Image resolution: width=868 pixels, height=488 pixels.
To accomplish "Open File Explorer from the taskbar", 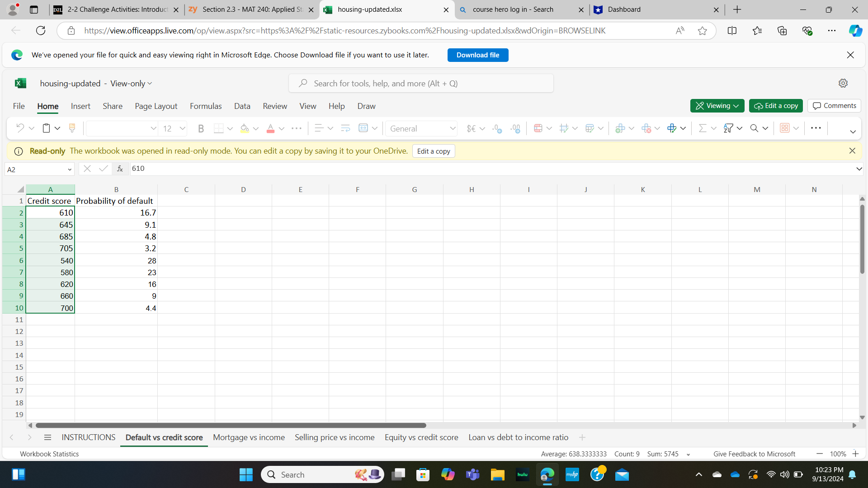I will click(x=497, y=474).
